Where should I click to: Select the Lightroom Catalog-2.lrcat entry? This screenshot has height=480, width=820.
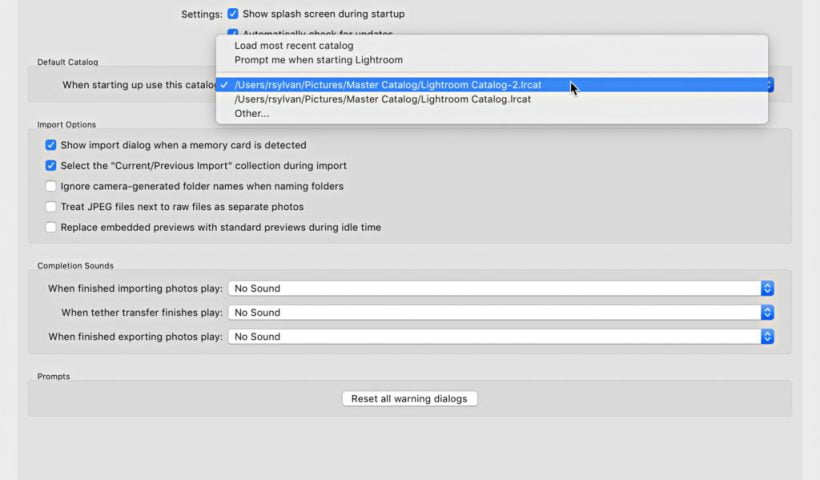coord(388,86)
